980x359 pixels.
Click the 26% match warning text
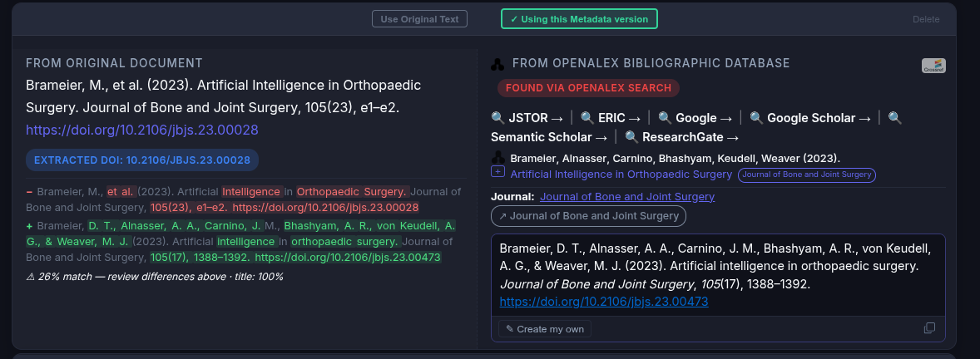[155, 277]
